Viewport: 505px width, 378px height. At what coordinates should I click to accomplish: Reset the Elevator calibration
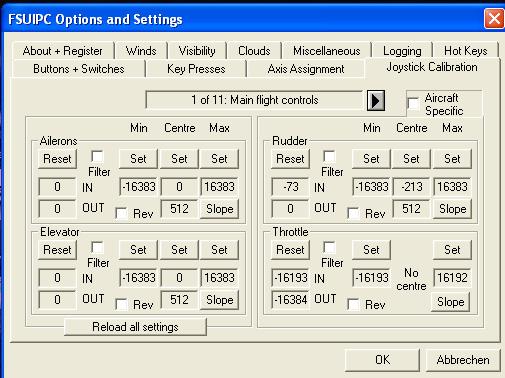pos(57,250)
